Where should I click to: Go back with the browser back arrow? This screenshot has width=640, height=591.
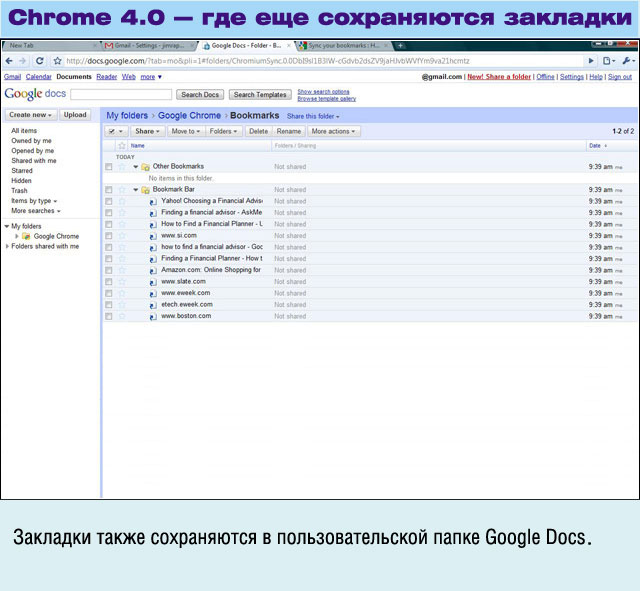(x=9, y=61)
